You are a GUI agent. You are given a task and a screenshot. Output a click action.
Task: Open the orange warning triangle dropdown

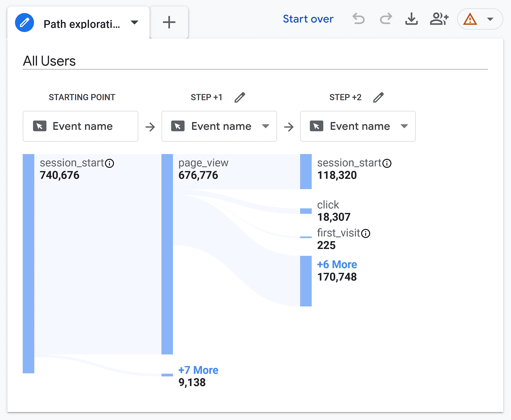(x=480, y=19)
